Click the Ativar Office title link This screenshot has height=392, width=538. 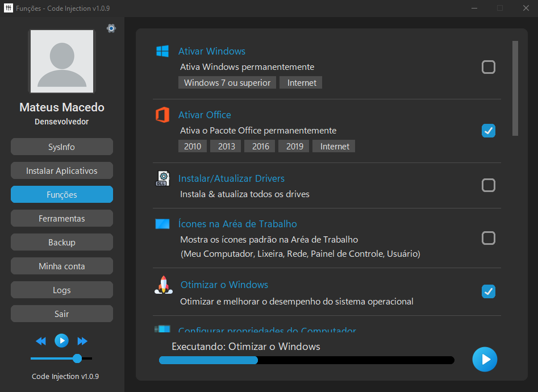205,115
